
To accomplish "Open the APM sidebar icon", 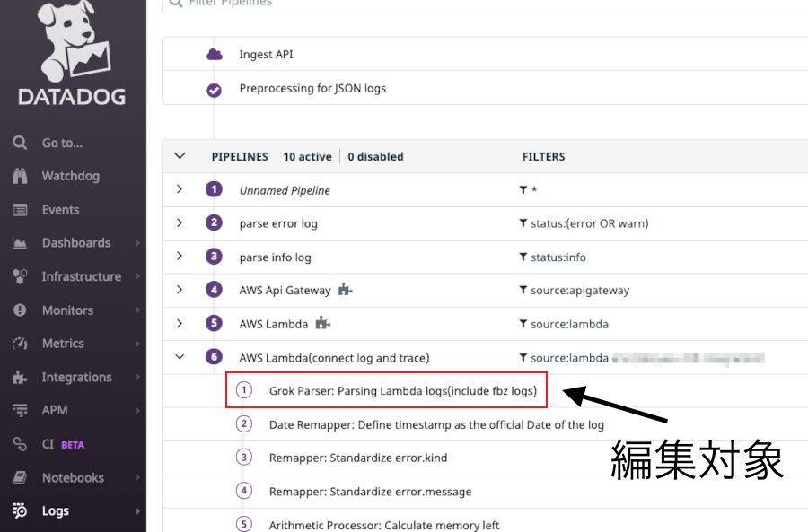I will click(20, 410).
